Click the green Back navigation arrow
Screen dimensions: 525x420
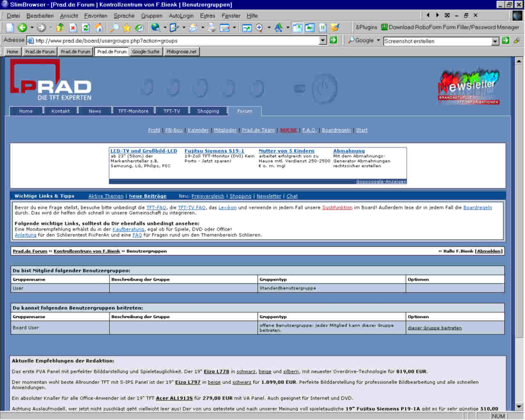22,27
